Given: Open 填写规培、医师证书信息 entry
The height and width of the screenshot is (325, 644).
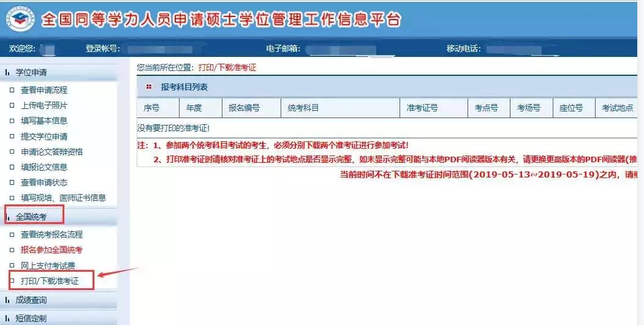Looking at the screenshot, I should click(63, 198).
